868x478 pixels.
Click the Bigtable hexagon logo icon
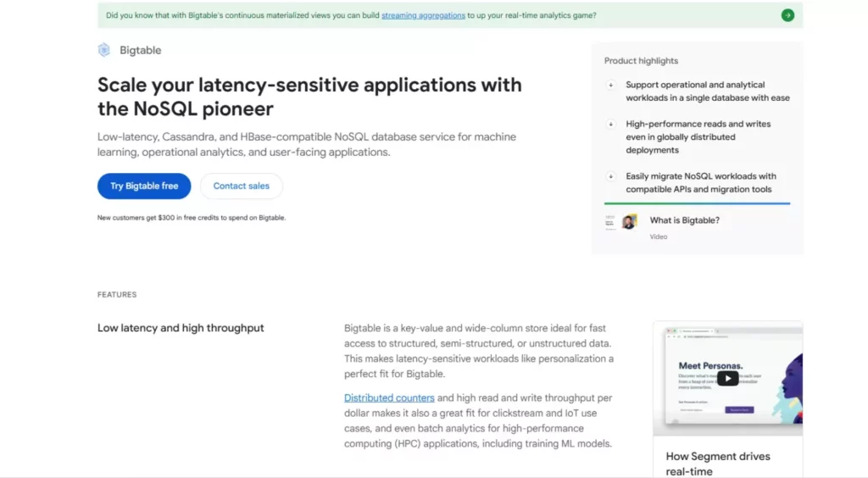coord(104,50)
